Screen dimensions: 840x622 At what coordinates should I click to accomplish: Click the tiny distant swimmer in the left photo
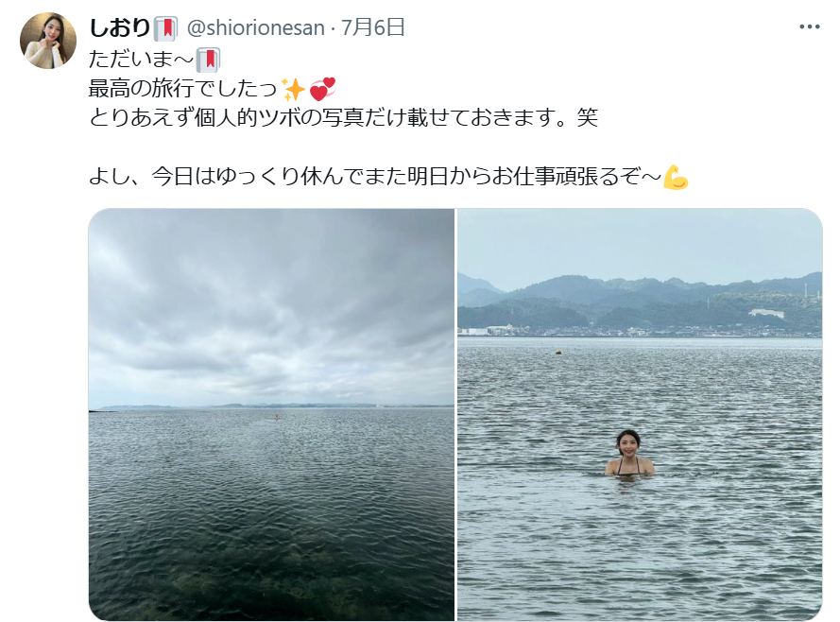pos(277,417)
